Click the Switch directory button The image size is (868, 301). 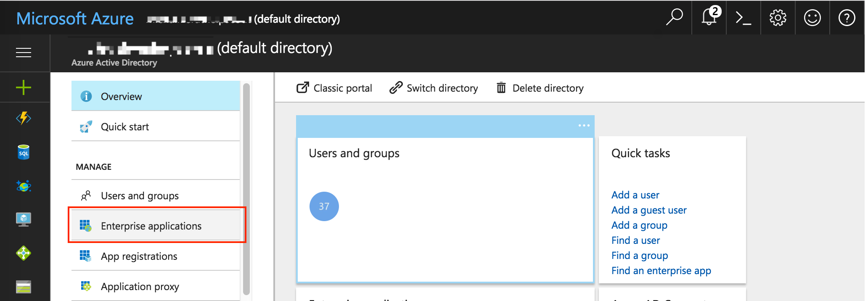coord(434,88)
